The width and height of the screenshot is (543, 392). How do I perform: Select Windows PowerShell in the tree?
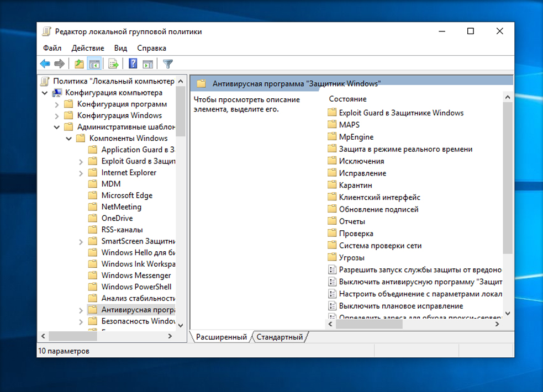[x=136, y=287]
